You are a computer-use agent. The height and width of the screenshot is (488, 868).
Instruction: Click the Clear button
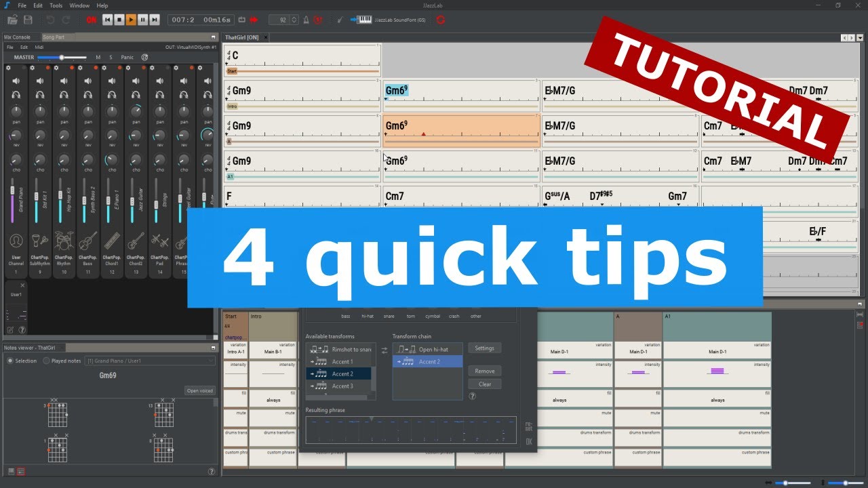[484, 384]
